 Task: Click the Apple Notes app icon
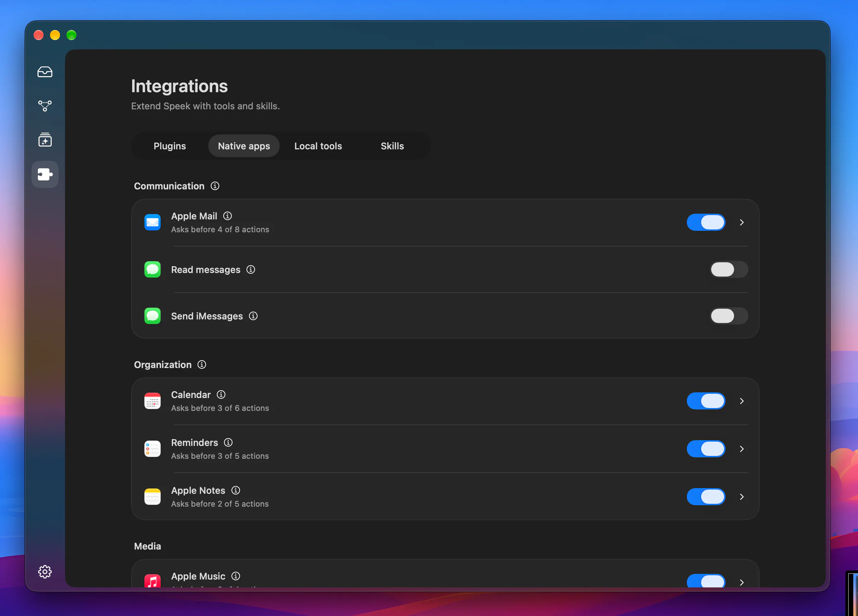153,497
